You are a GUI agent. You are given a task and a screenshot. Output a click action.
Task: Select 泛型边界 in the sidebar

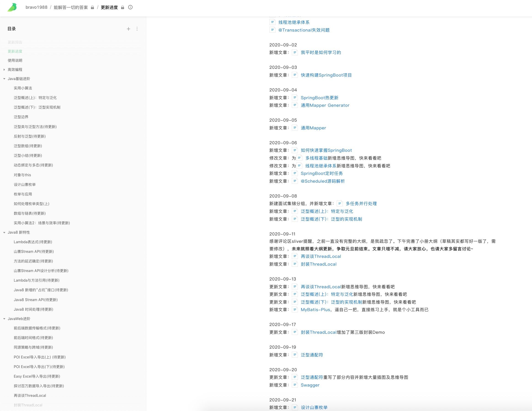21,117
